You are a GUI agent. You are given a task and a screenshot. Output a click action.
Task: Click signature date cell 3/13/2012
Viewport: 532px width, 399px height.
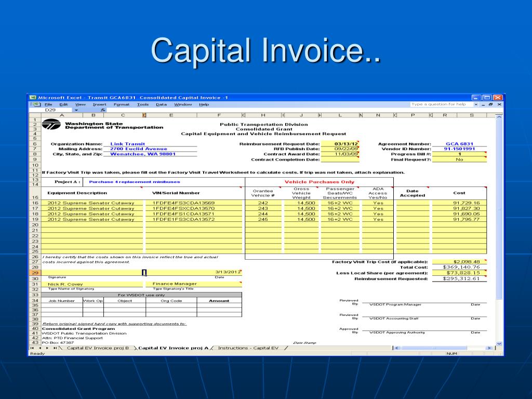[x=194, y=272]
